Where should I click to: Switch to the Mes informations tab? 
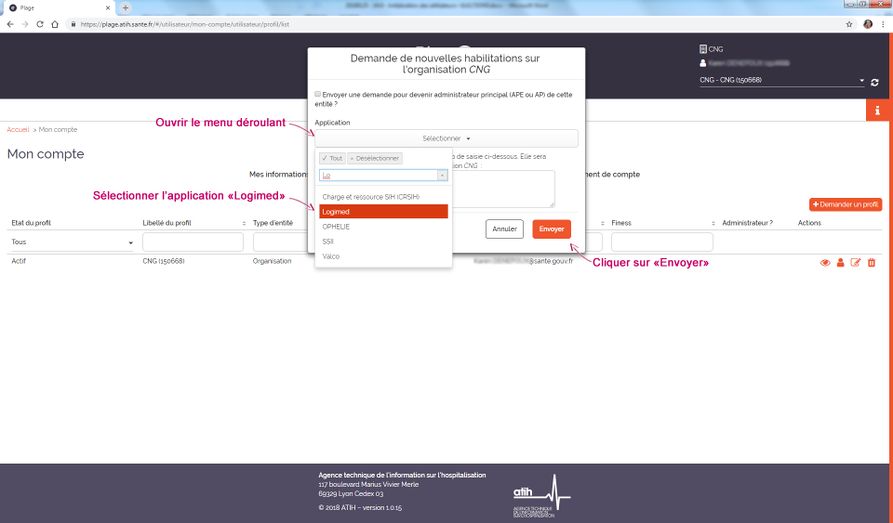278,174
